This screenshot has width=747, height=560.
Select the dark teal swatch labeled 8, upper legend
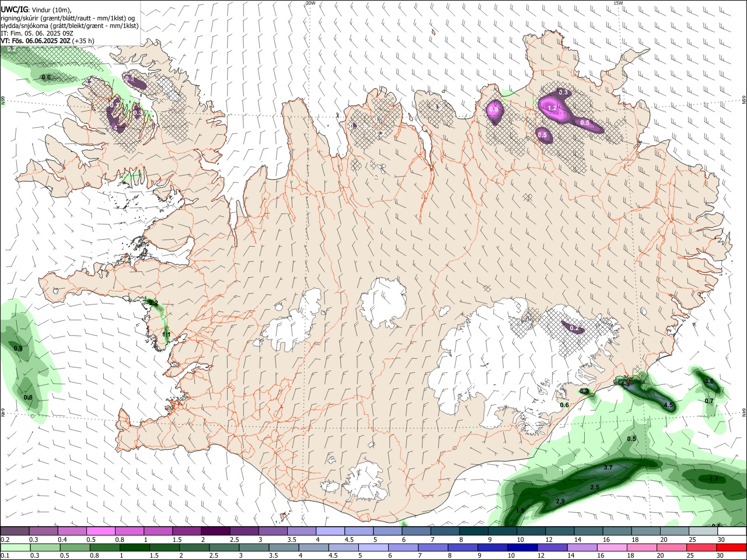click(x=473, y=531)
